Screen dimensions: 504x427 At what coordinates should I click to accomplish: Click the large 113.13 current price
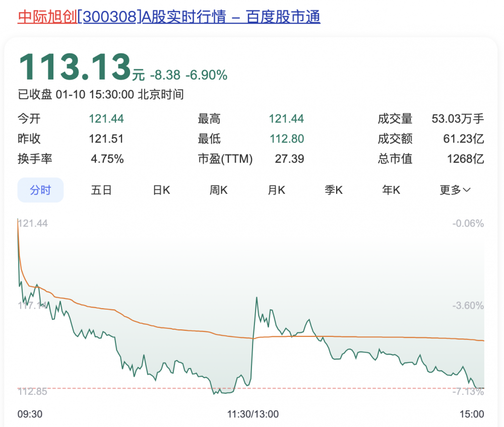pos(75,67)
